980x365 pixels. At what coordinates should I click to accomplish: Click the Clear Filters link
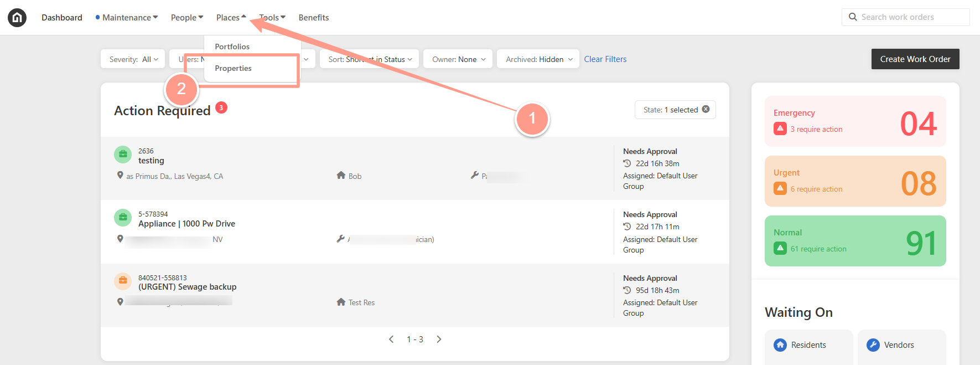[605, 59]
